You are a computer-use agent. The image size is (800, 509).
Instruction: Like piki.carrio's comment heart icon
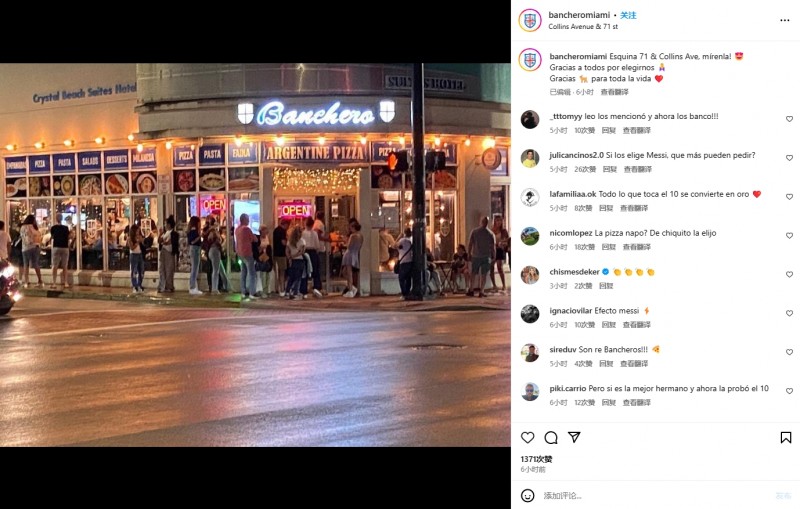(789, 391)
